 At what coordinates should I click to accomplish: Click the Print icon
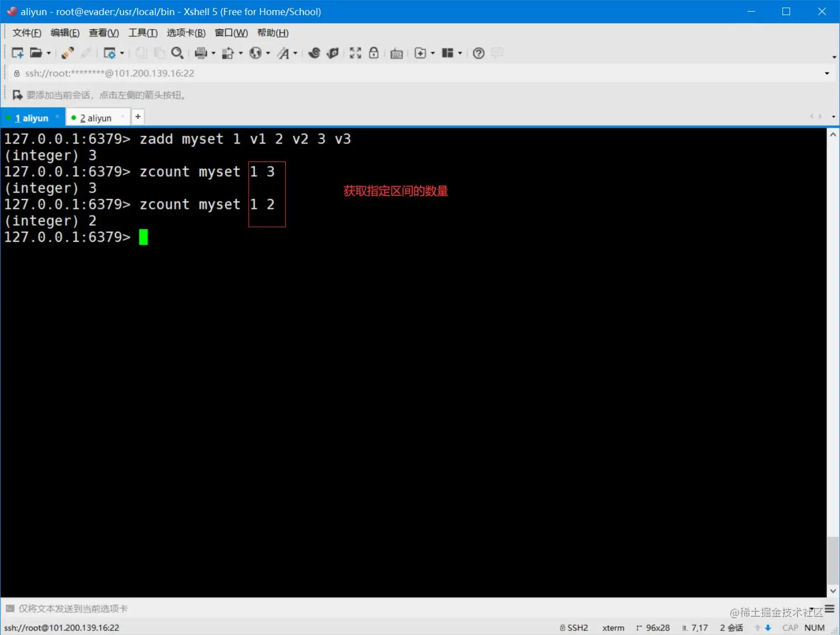click(x=201, y=53)
